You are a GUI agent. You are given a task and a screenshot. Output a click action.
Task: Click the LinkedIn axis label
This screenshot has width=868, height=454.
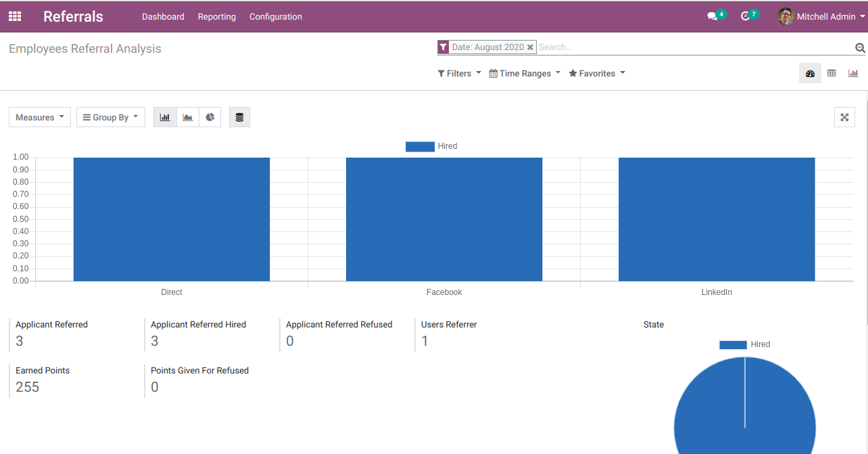tap(717, 292)
